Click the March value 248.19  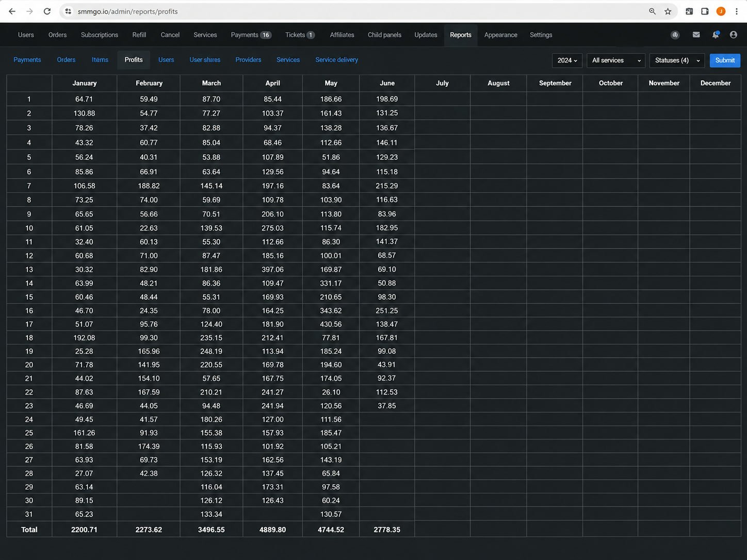click(211, 352)
